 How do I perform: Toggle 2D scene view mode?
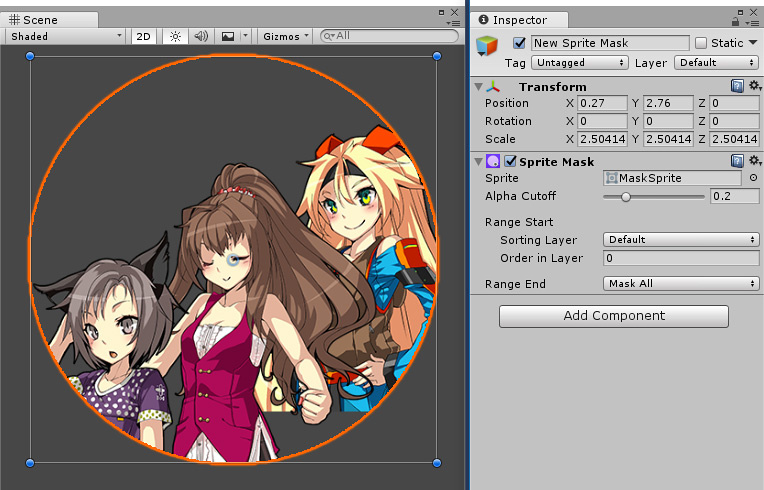click(144, 35)
